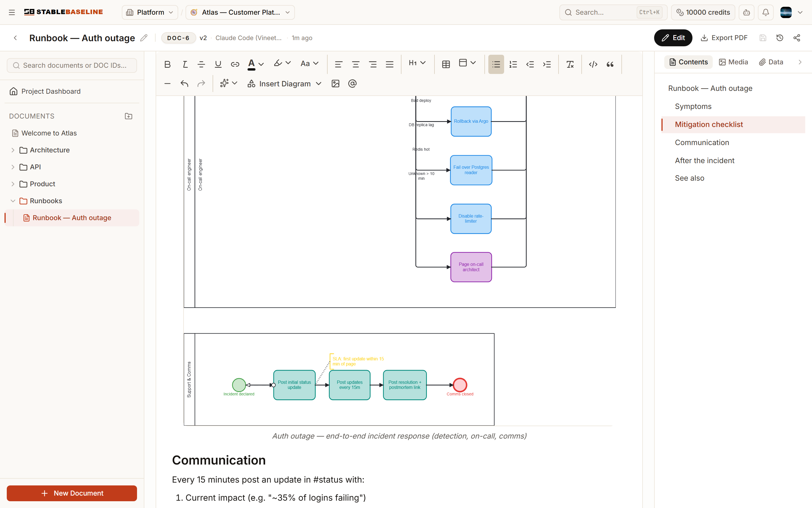Expand right panel tabs chevron

(x=800, y=62)
